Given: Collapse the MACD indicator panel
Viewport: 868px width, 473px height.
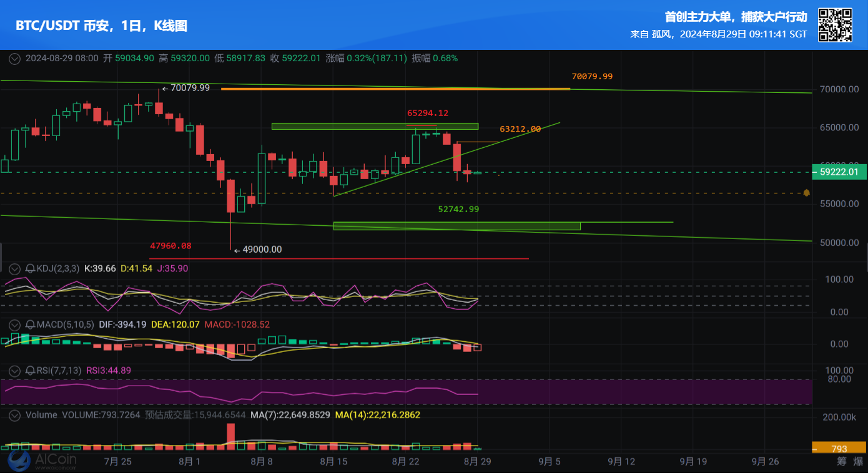Looking at the screenshot, I should coord(14,325).
